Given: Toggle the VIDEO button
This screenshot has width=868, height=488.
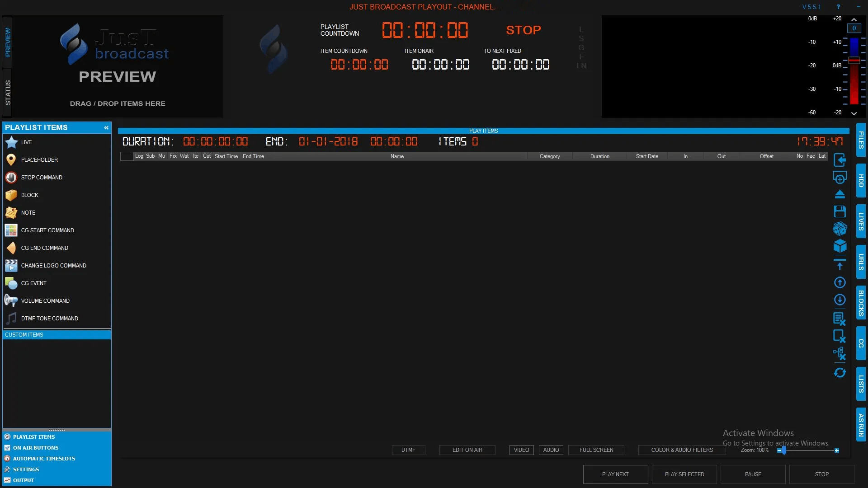Looking at the screenshot, I should coord(521,450).
